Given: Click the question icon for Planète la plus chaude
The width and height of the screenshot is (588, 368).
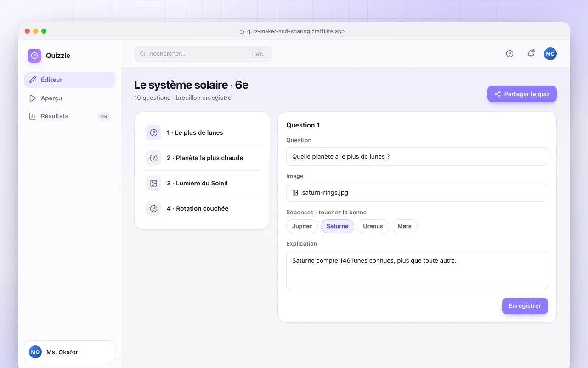Looking at the screenshot, I should pos(153,158).
